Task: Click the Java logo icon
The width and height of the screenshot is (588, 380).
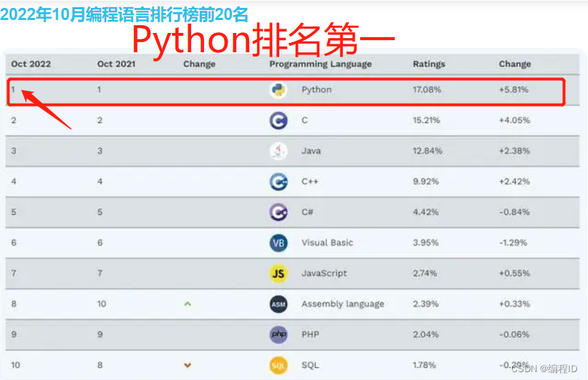Action: pos(279,151)
